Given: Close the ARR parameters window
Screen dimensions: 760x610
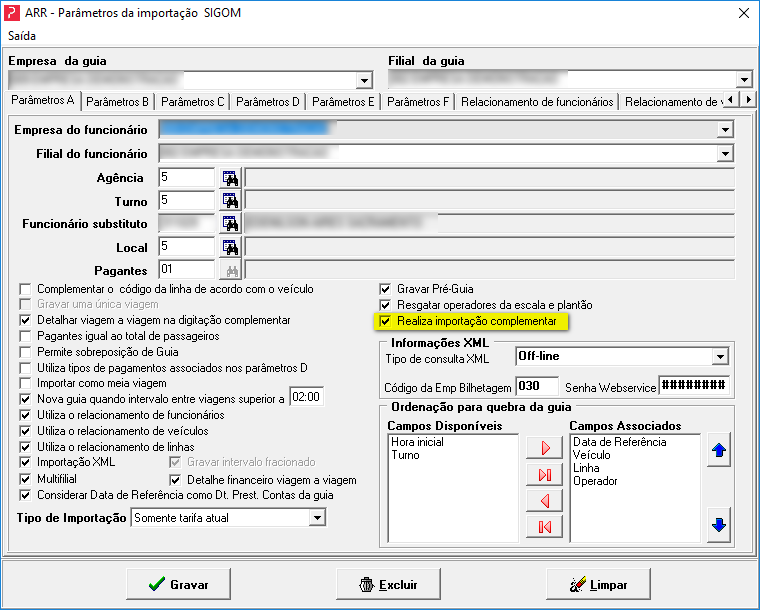Looking at the screenshot, I should (744, 13).
